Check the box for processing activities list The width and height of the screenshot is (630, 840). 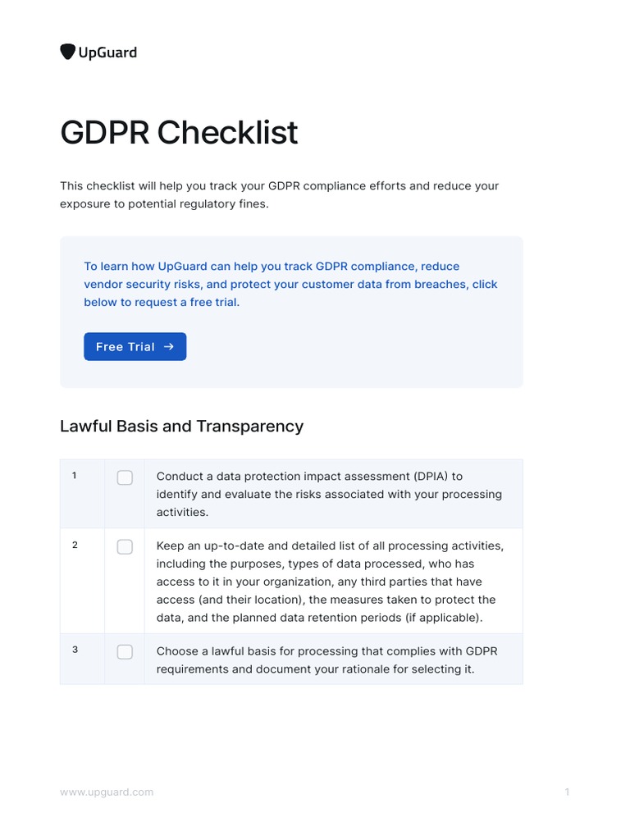pyautogui.click(x=125, y=546)
